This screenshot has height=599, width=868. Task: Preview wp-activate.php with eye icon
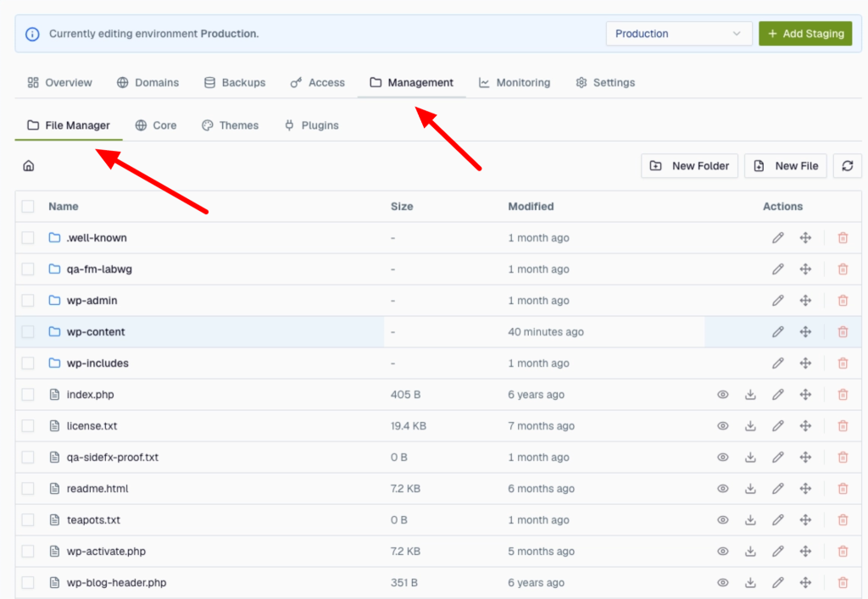(x=722, y=552)
